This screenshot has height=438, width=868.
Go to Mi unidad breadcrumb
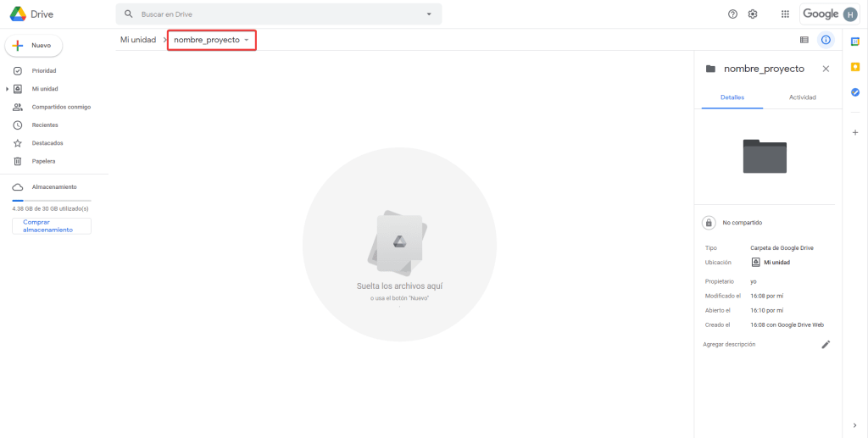point(138,40)
